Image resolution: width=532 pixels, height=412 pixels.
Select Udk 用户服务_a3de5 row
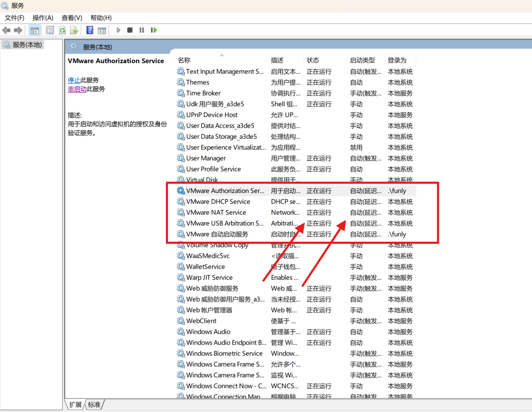[296, 104]
